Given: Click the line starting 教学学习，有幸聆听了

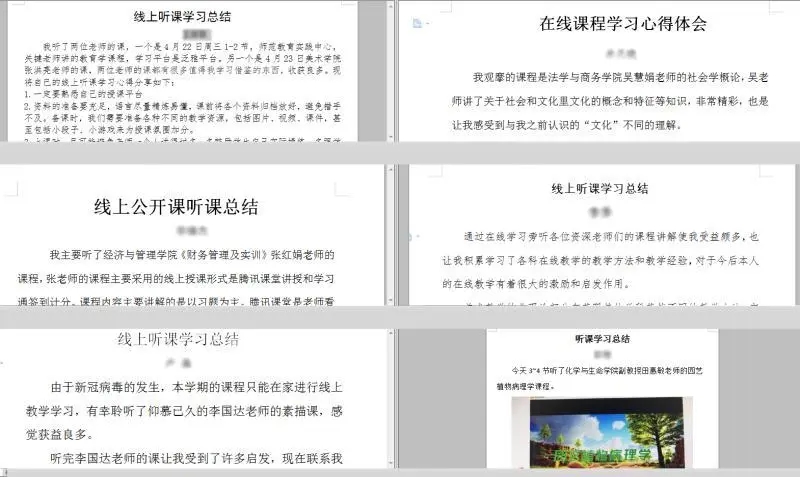Looking at the screenshot, I should pos(196,408).
